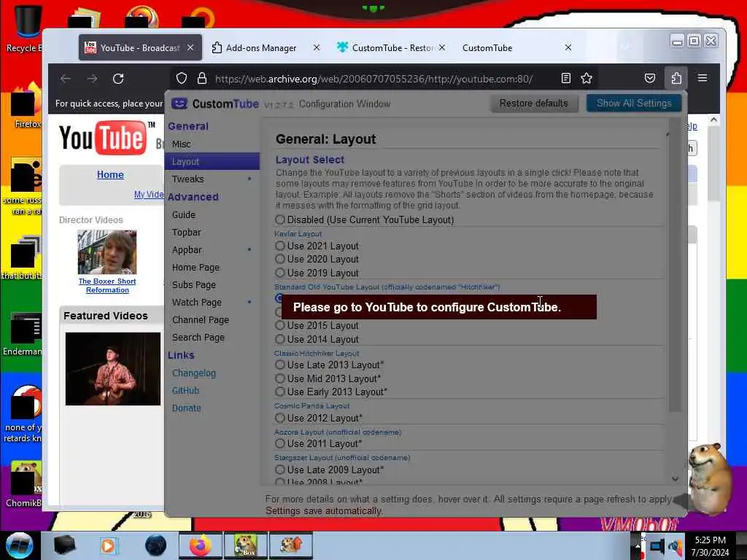
Task: Click settings panel scroll down chevron
Action: [675, 478]
